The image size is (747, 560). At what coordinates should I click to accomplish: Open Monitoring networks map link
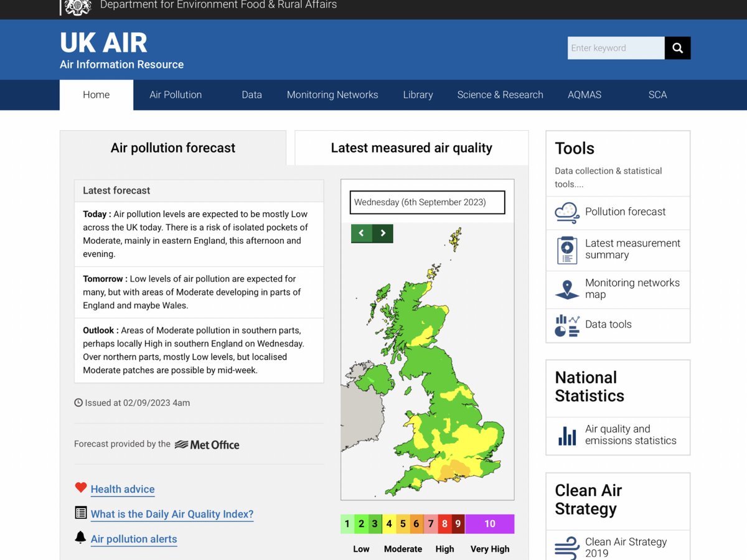[632, 288]
